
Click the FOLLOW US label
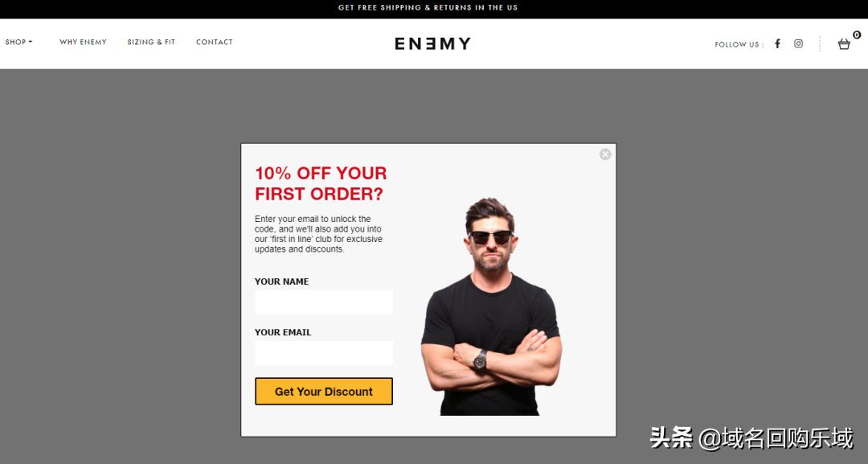(739, 44)
